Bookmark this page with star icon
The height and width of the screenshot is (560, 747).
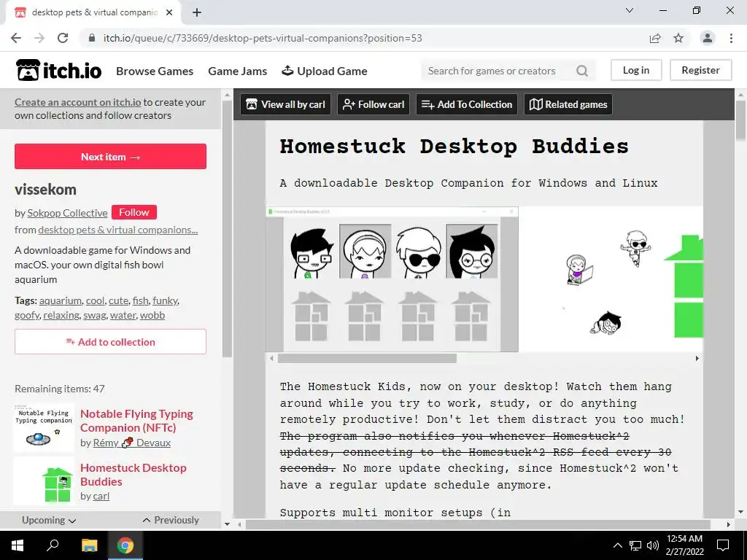[678, 38]
